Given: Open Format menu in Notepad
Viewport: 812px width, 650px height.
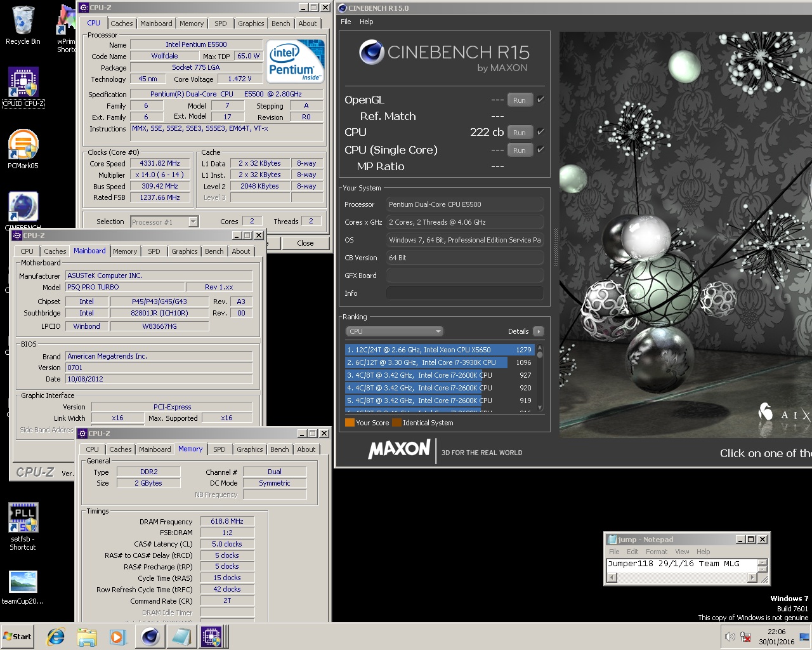Looking at the screenshot, I should click(657, 552).
